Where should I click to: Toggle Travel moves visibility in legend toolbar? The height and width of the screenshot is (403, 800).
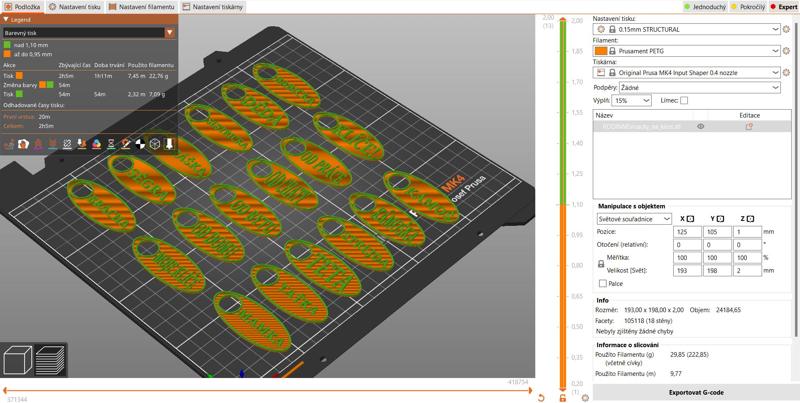[x=8, y=145]
